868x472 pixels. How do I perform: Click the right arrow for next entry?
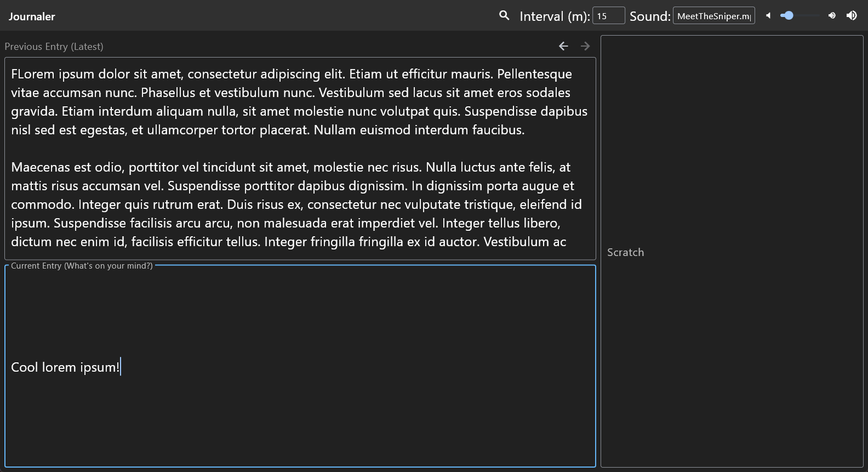coord(585,46)
